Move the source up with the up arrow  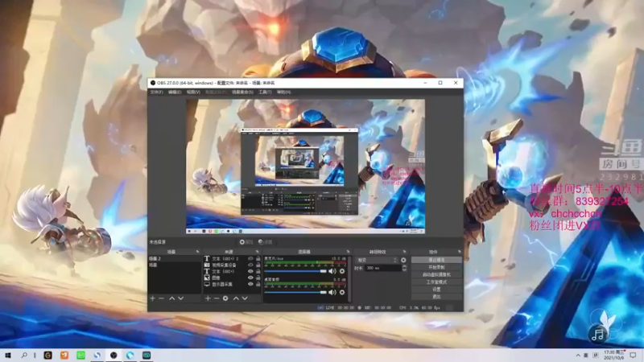[x=236, y=298]
